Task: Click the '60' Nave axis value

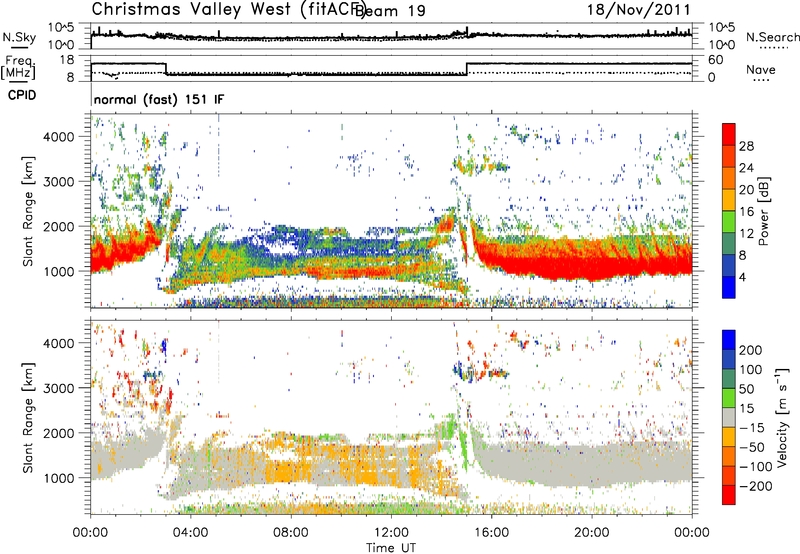Action: [x=716, y=60]
